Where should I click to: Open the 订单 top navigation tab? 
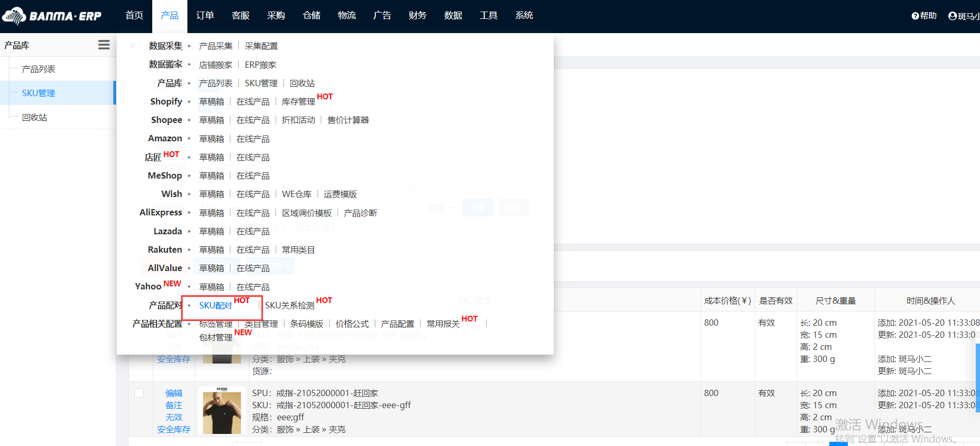[205, 16]
